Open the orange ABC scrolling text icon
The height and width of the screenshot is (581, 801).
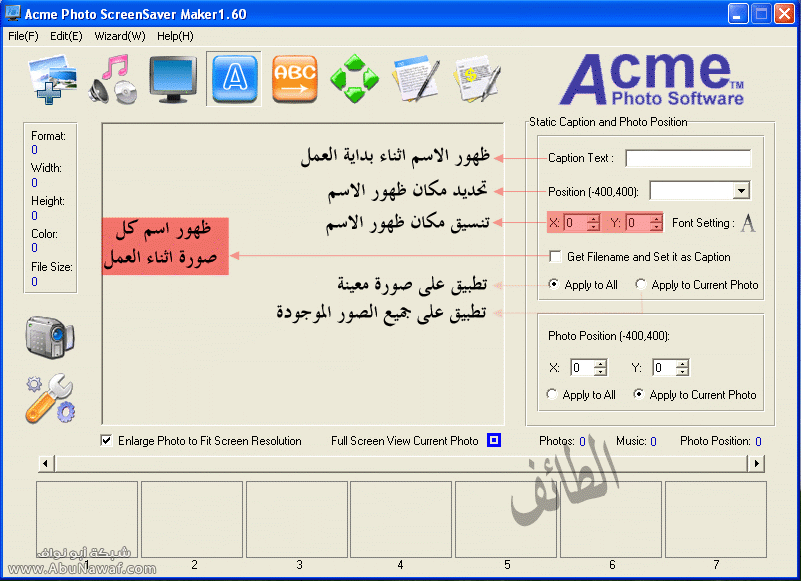[294, 78]
